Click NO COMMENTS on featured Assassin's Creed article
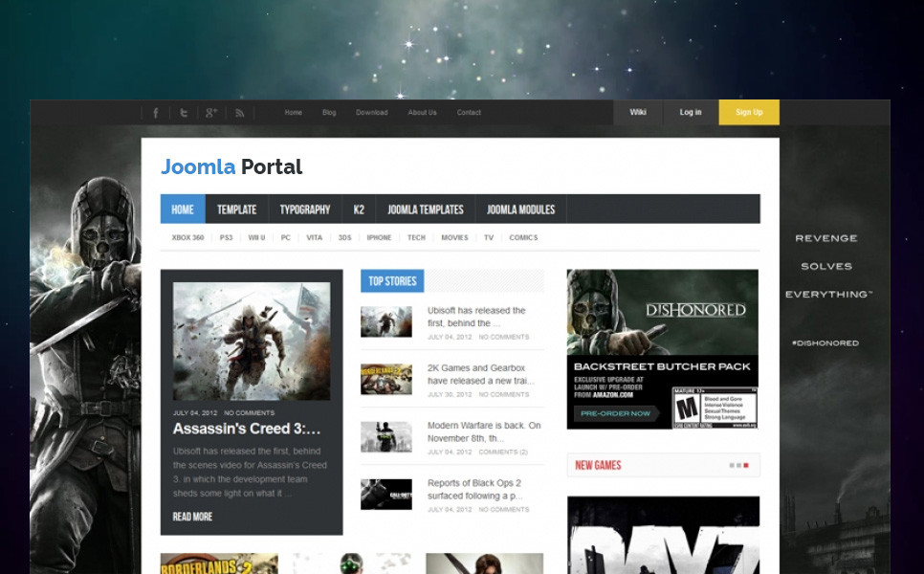 pos(250,413)
